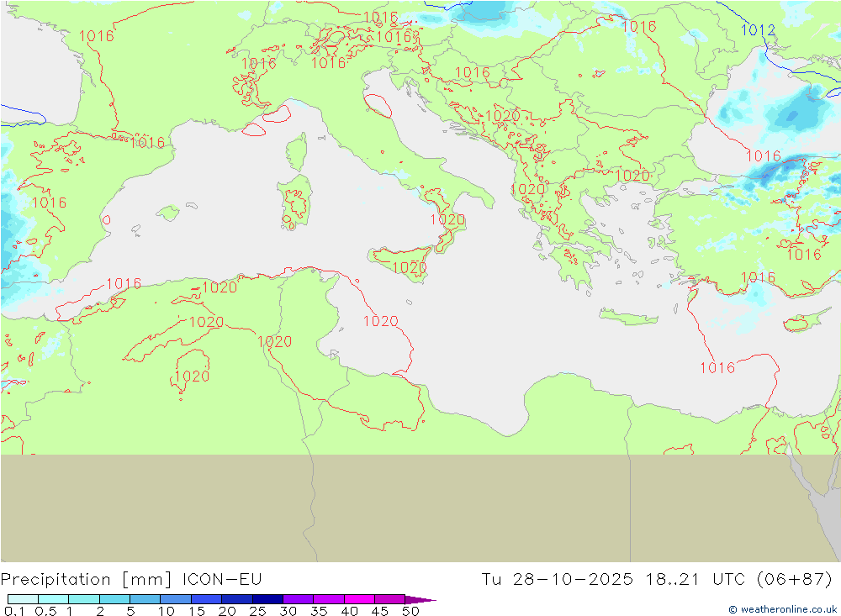The width and height of the screenshot is (841, 616).
Task: Click the 1020 pressure label on Sicily
Action: (x=410, y=267)
